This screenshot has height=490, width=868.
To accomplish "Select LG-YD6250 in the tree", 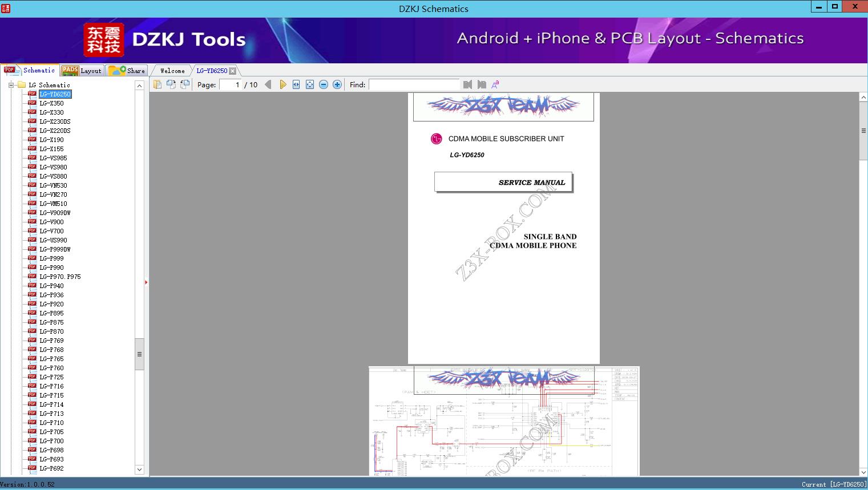I will tap(55, 94).
